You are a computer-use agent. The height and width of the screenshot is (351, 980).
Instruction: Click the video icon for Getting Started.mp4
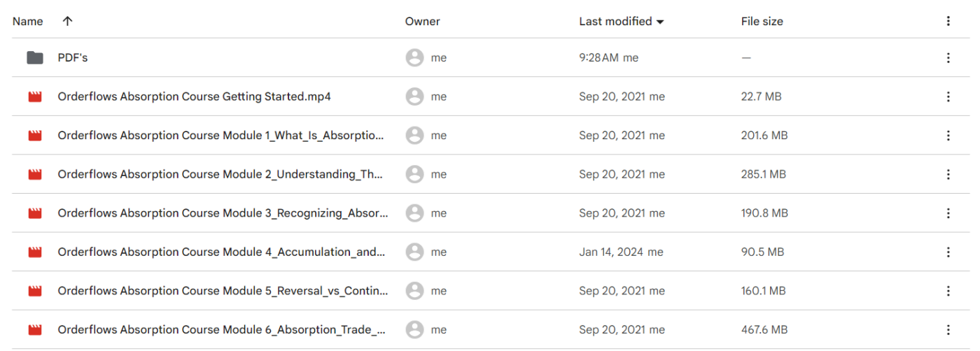tap(35, 97)
